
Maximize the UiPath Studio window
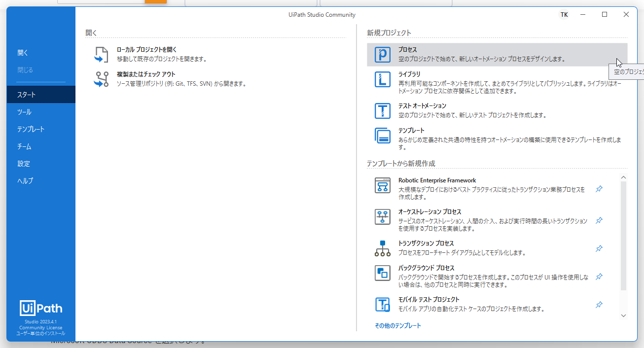[x=605, y=15]
